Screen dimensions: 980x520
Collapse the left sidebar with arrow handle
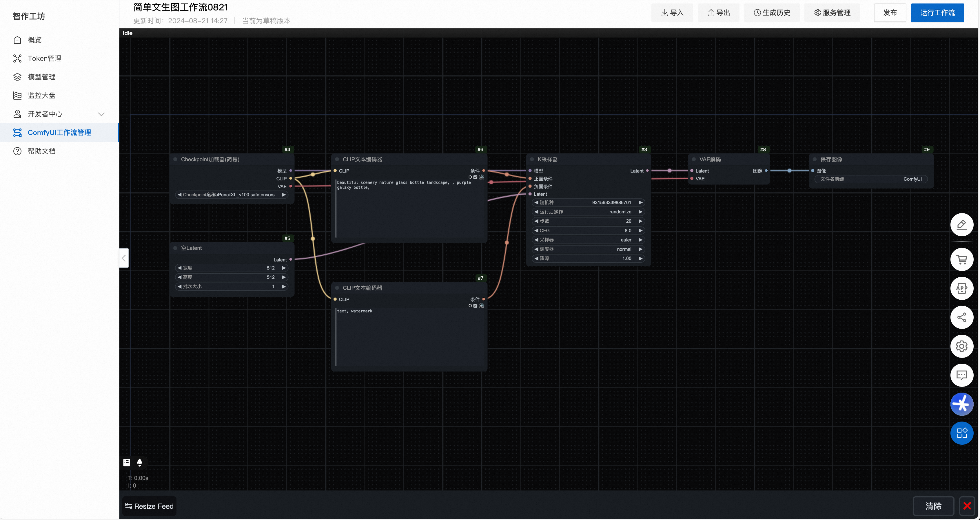[x=124, y=258]
